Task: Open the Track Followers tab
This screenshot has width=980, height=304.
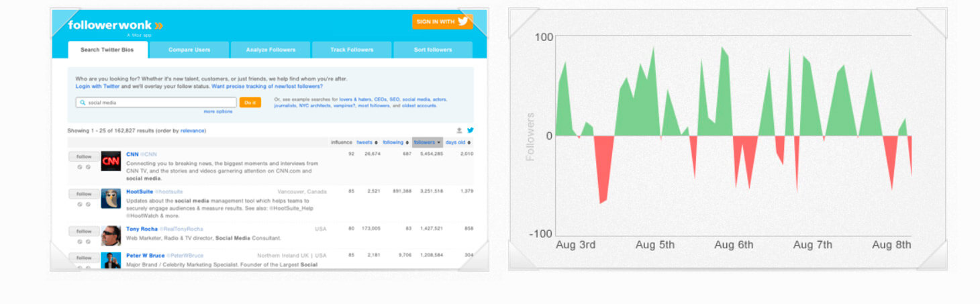Action: [352, 50]
